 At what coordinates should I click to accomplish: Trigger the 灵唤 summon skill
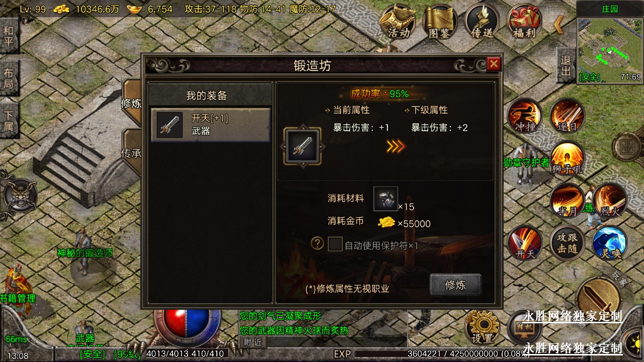pos(610,243)
